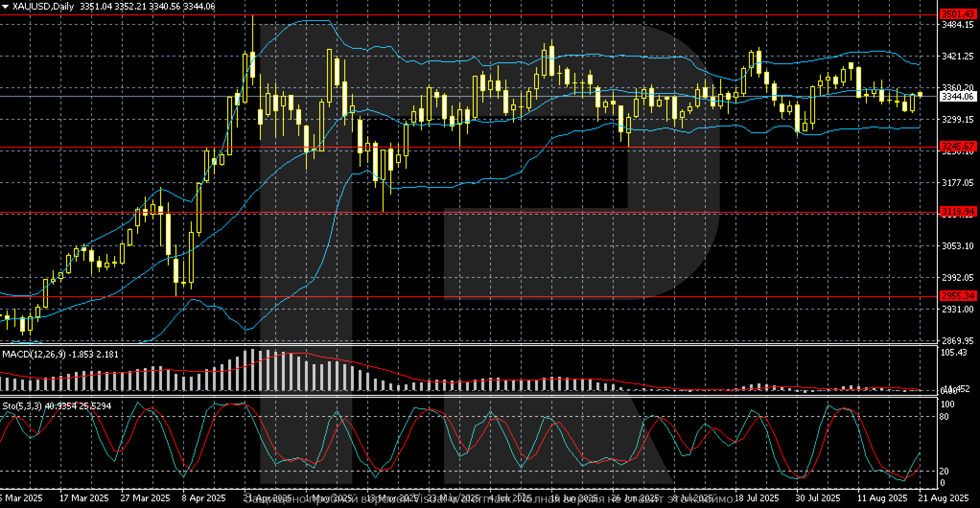This screenshot has width=980, height=508.
Task: Click the triangle arrow beside XAUUSD,Daily
Action: [x=5, y=7]
